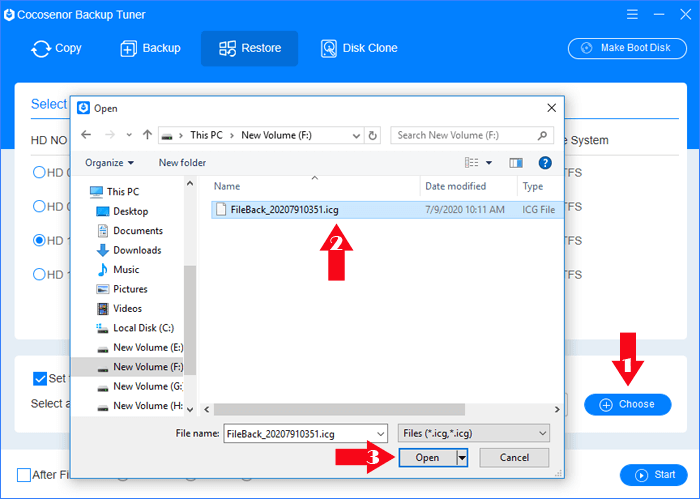Go up one folder level arrow

(x=147, y=135)
